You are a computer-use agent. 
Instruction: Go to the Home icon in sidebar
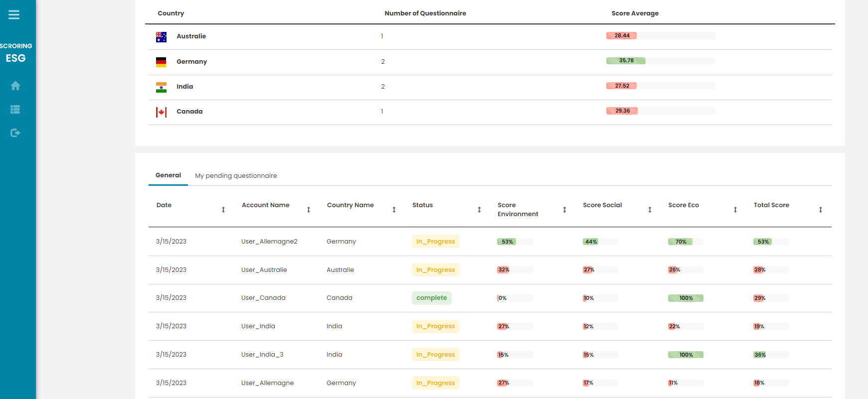15,86
